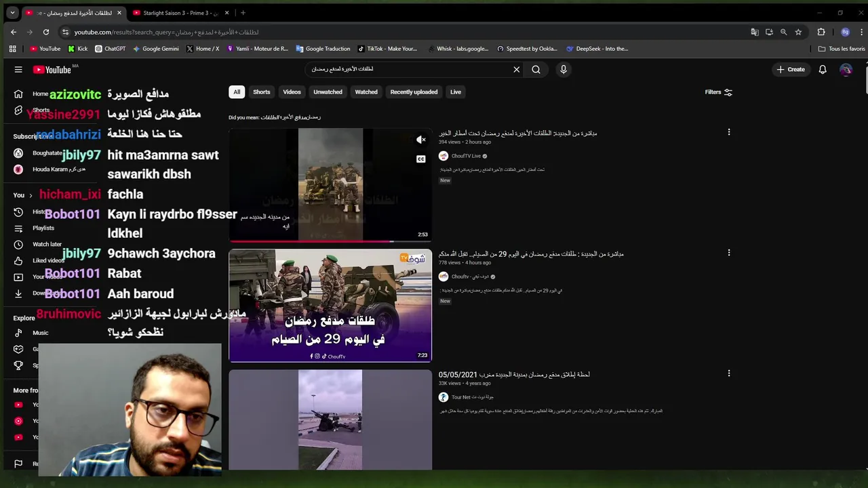The height and width of the screenshot is (488, 868).
Task: Open the Google Traduction bookmark
Action: click(323, 49)
